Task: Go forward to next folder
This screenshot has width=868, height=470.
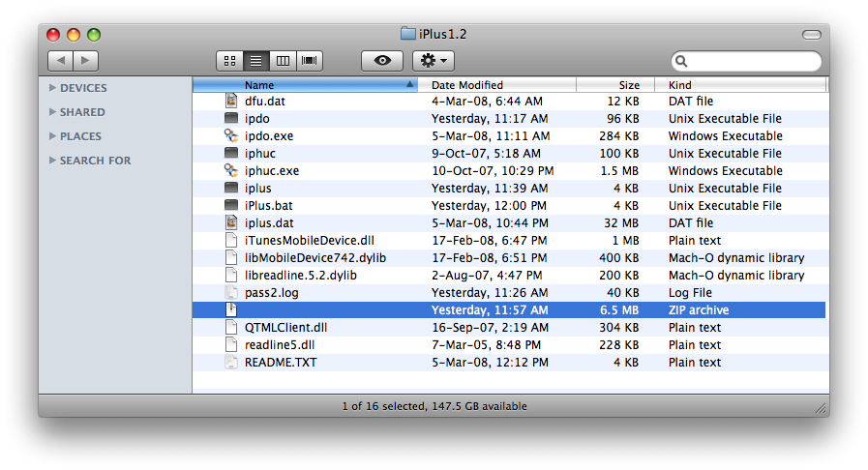Action: (86, 61)
